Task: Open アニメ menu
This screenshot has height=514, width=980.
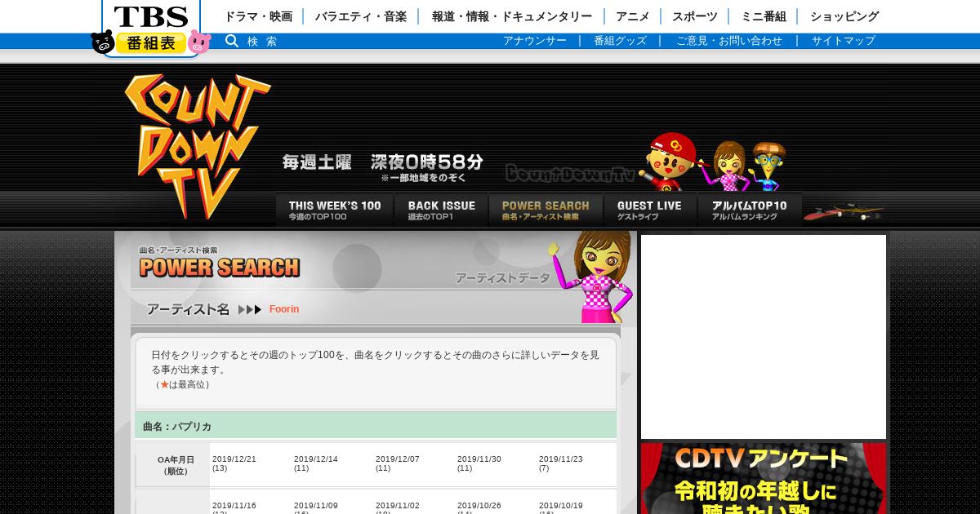Action: pyautogui.click(x=632, y=16)
